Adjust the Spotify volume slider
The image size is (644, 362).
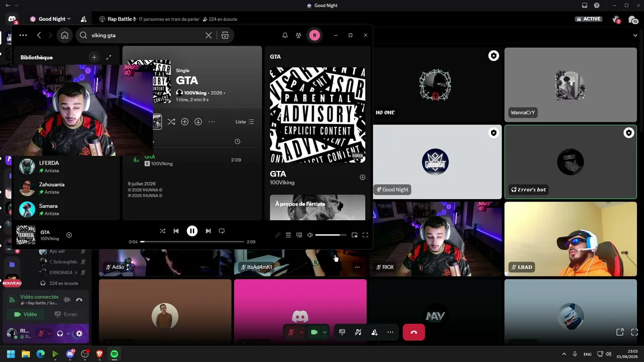[x=331, y=235]
